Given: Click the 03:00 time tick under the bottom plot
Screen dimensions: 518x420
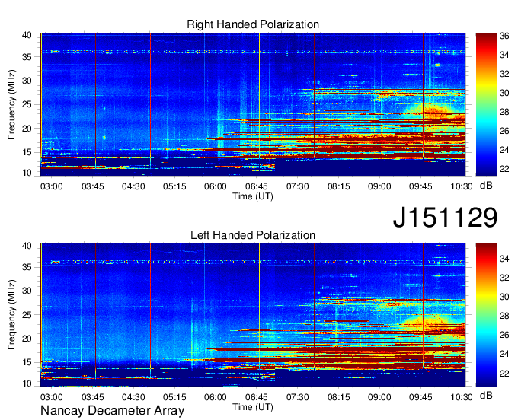Looking at the screenshot, I should pyautogui.click(x=52, y=397).
